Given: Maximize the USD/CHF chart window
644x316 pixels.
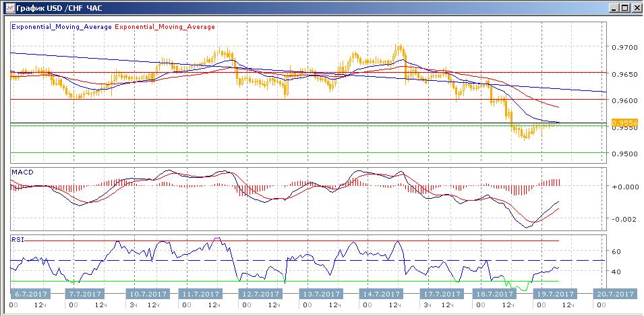Looking at the screenshot, I should pyautogui.click(x=624, y=7).
